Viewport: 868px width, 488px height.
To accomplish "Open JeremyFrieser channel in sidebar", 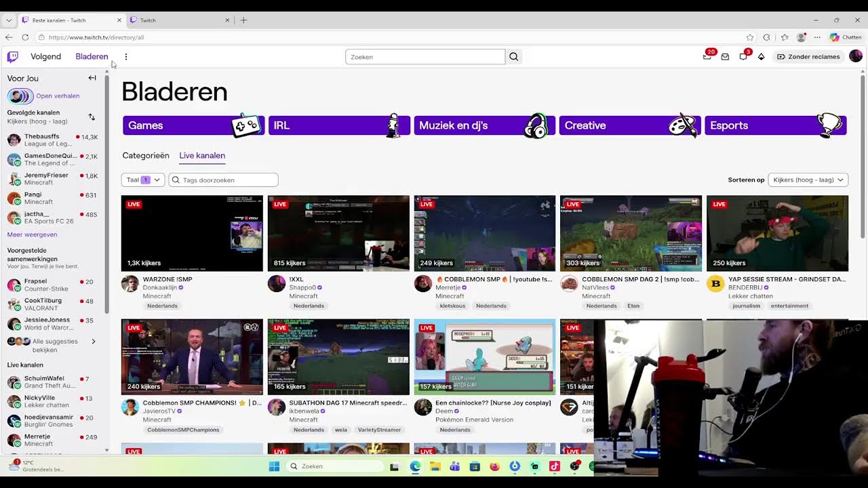I will [x=53, y=179].
